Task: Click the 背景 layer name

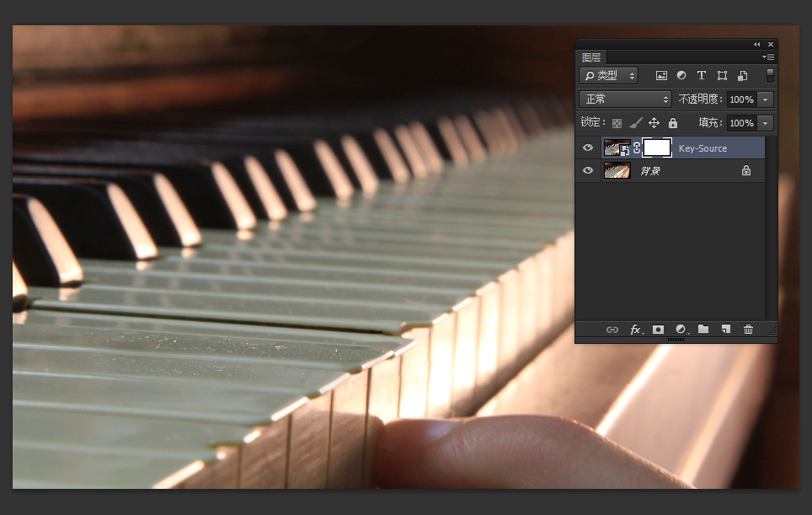Action: (x=650, y=170)
